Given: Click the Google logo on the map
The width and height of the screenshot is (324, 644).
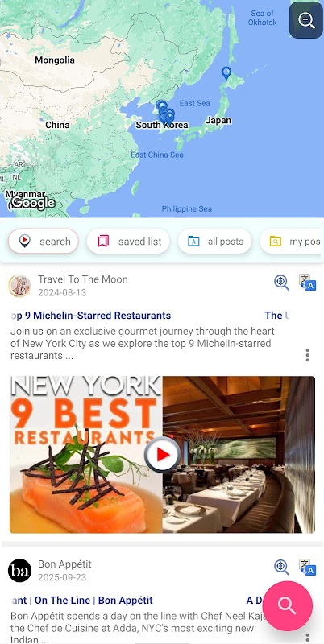Looking at the screenshot, I should [x=33, y=203].
